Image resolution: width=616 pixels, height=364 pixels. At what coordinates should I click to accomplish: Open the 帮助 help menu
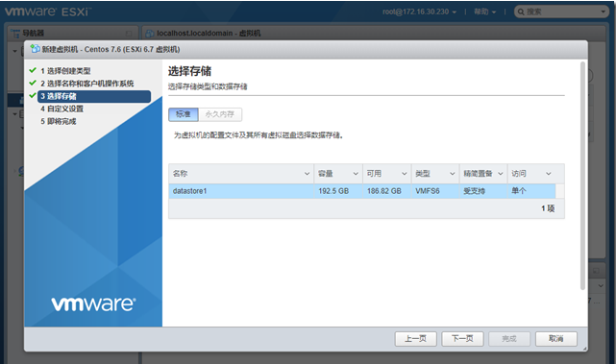pyautogui.click(x=484, y=12)
